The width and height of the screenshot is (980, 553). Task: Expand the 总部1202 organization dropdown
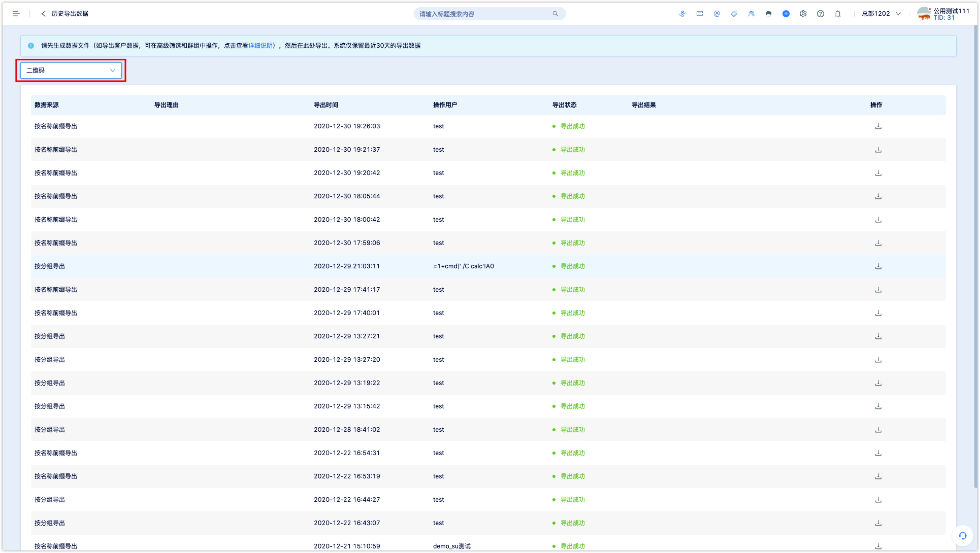tap(881, 14)
